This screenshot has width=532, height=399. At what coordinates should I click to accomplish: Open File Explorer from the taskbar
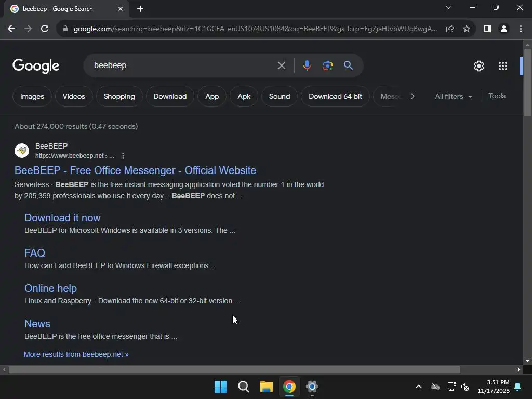267,387
